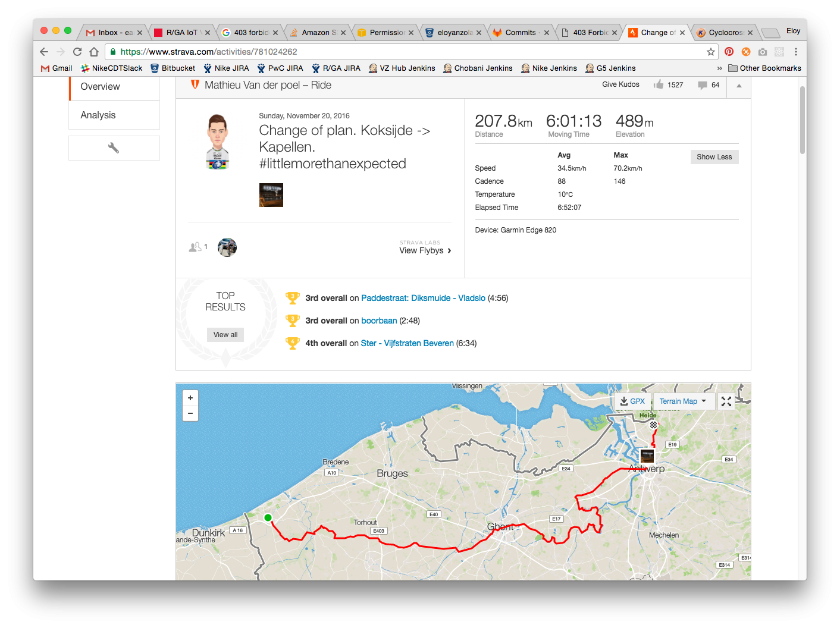
Task: Expand the map to fullscreen
Action: click(726, 401)
